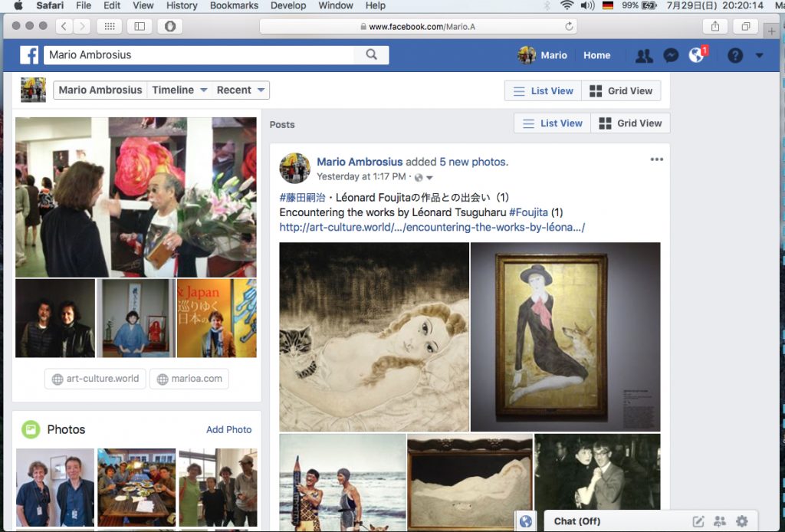785x532 pixels.
Task: Click the post author's profile picture
Action: pos(294,168)
